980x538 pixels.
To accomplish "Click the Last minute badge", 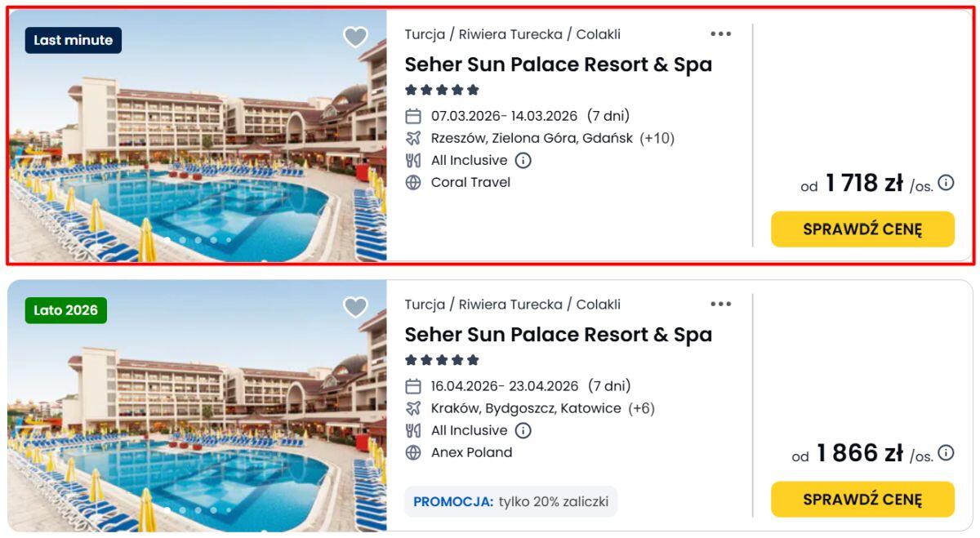I will [x=73, y=40].
